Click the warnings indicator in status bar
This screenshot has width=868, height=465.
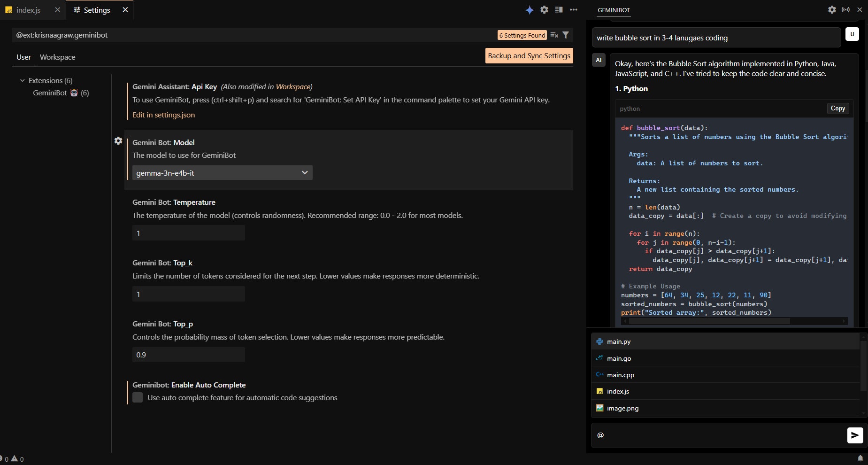point(17,459)
